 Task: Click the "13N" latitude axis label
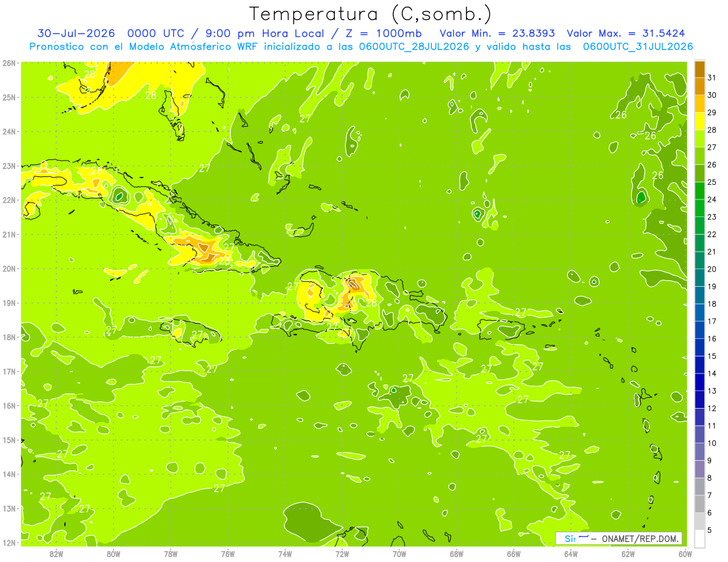click(8, 508)
